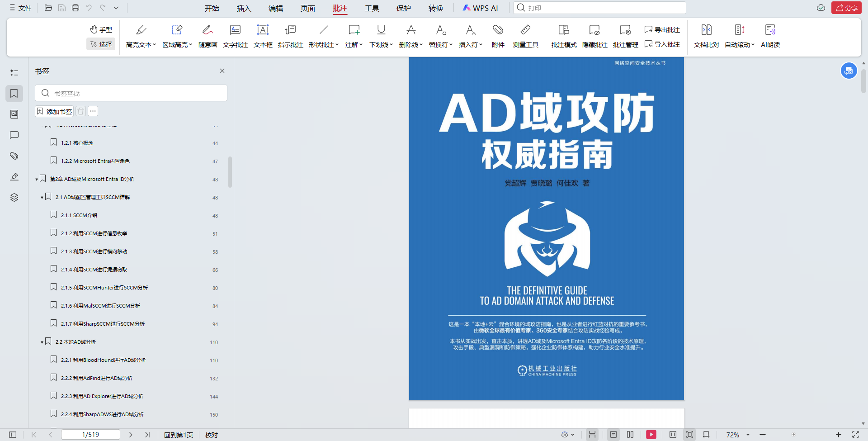This screenshot has width=868, height=441.
Task: Toggle 批注模式 annotation mode
Action: [564, 36]
